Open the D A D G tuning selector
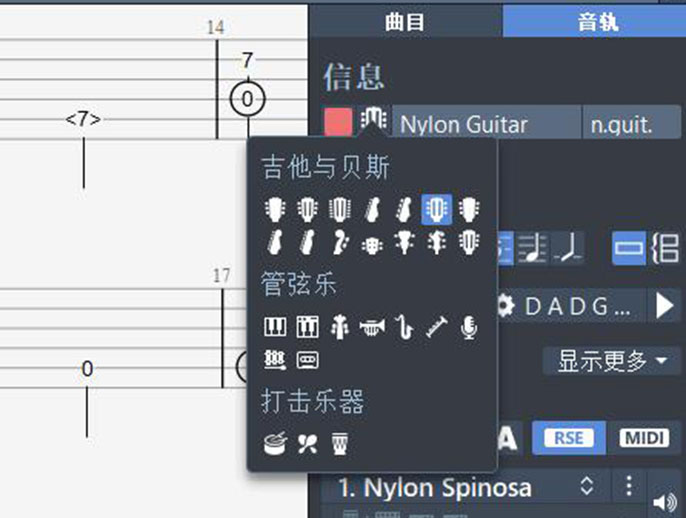 (x=577, y=306)
